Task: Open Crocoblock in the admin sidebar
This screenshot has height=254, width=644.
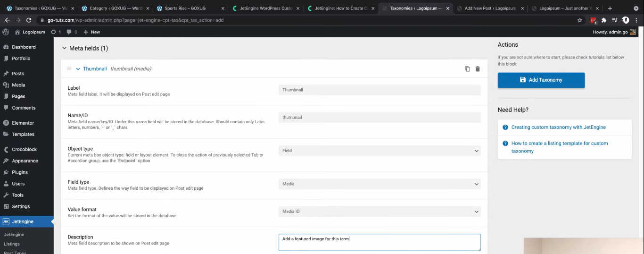Action: [x=24, y=150]
